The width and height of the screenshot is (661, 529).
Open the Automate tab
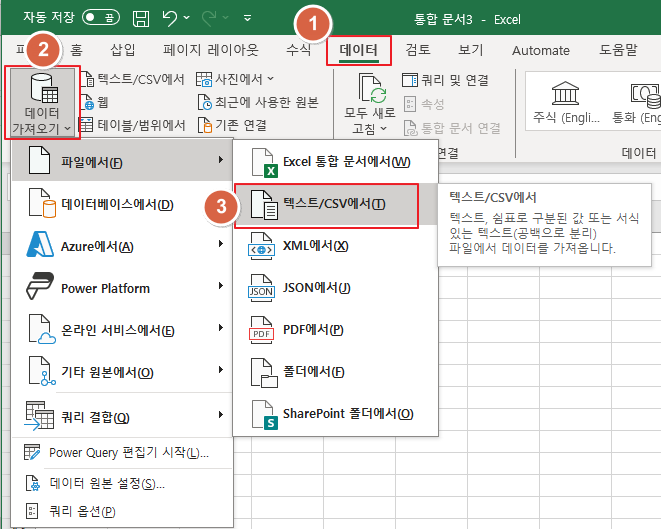[541, 51]
